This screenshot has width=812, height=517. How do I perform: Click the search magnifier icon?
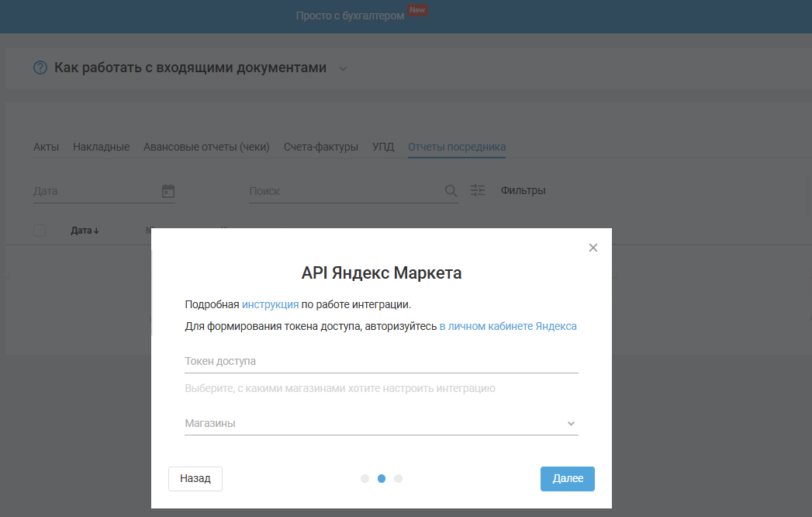(x=451, y=191)
